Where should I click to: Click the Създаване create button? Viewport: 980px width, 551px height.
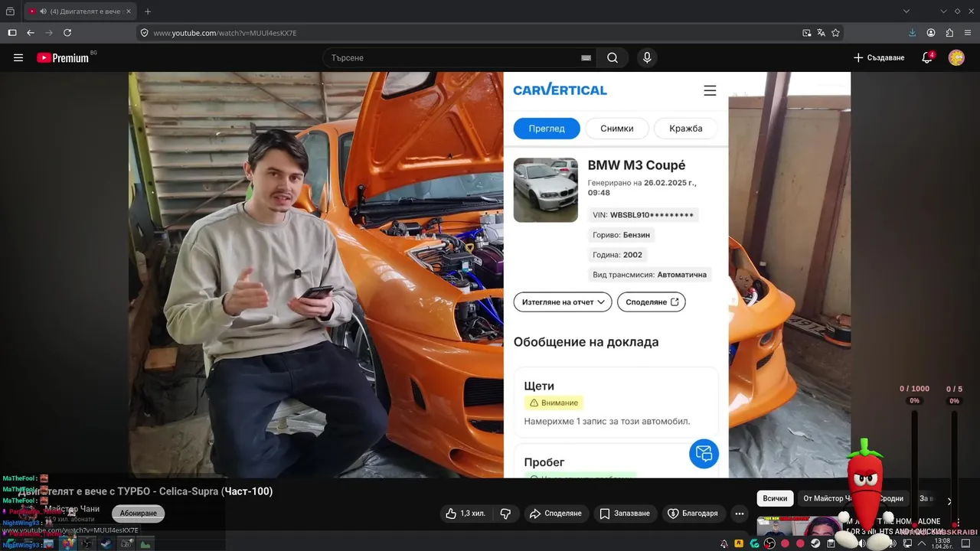[x=879, y=57]
